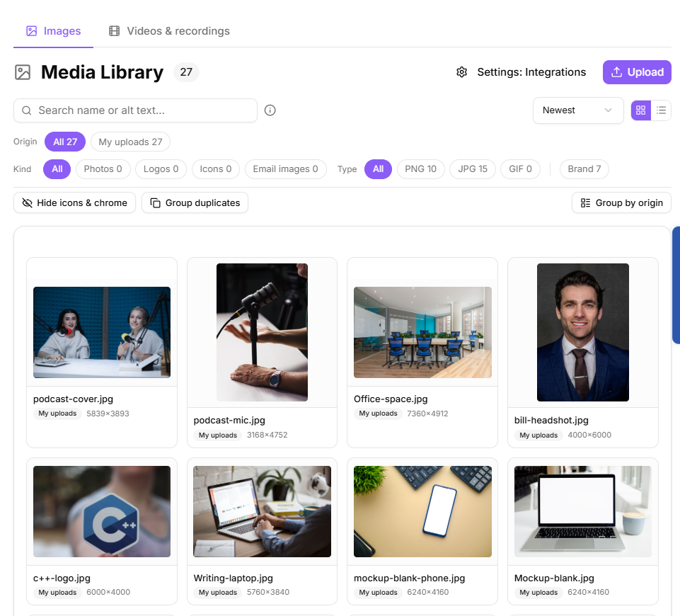This screenshot has height=616, width=680.
Task: Click Group duplicates button
Action: 195,203
